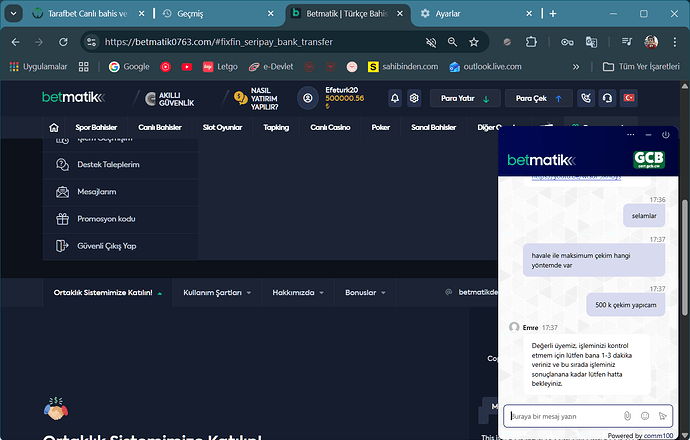Viewport: 690px width, 440px height.
Task: Close the Betmatik browser tab
Action: [400, 14]
